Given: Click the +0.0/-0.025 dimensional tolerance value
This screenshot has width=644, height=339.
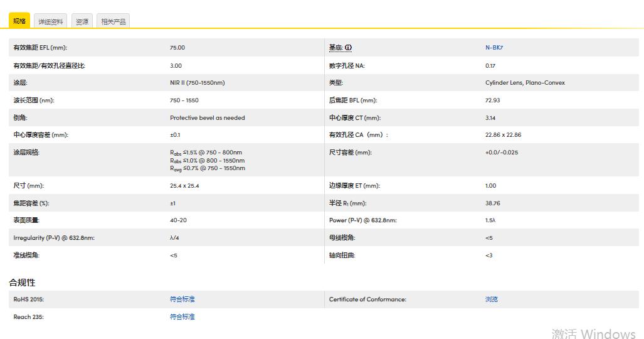Looking at the screenshot, I should pos(502,153).
